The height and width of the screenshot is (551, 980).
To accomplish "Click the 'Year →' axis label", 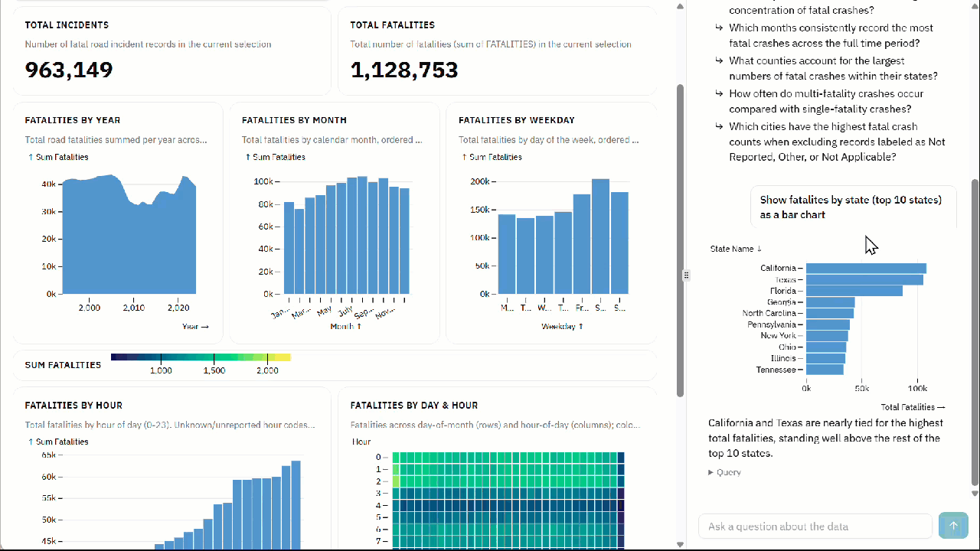I will [195, 327].
